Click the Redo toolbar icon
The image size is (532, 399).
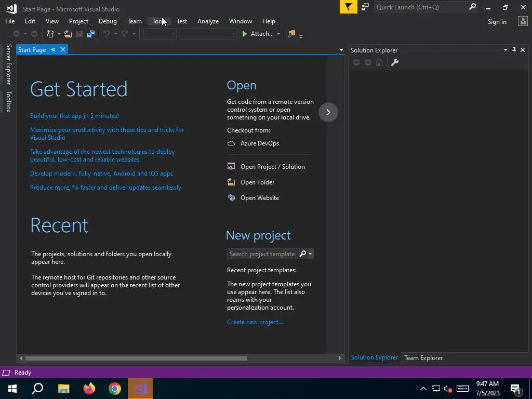point(125,34)
